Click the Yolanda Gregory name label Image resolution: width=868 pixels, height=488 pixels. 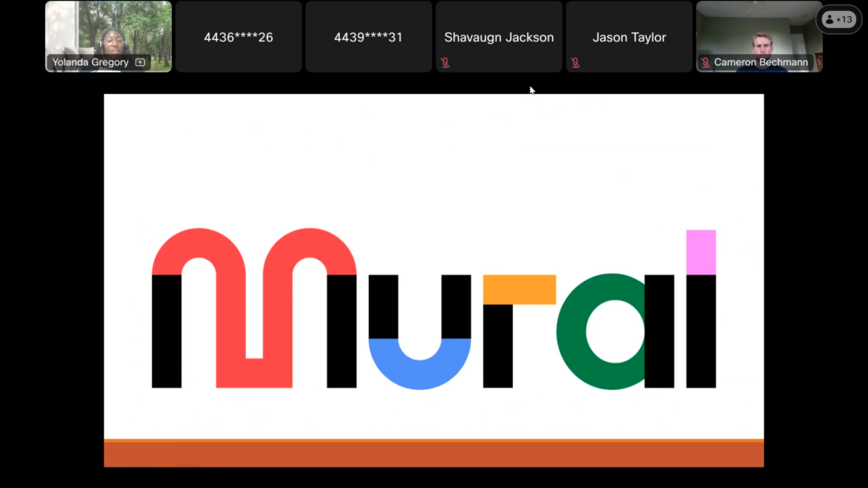click(90, 63)
